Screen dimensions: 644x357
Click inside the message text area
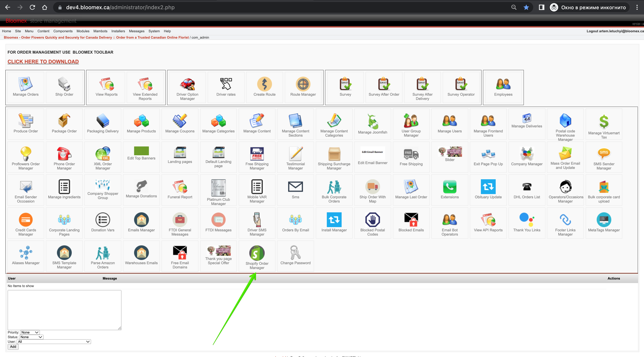pos(64,310)
